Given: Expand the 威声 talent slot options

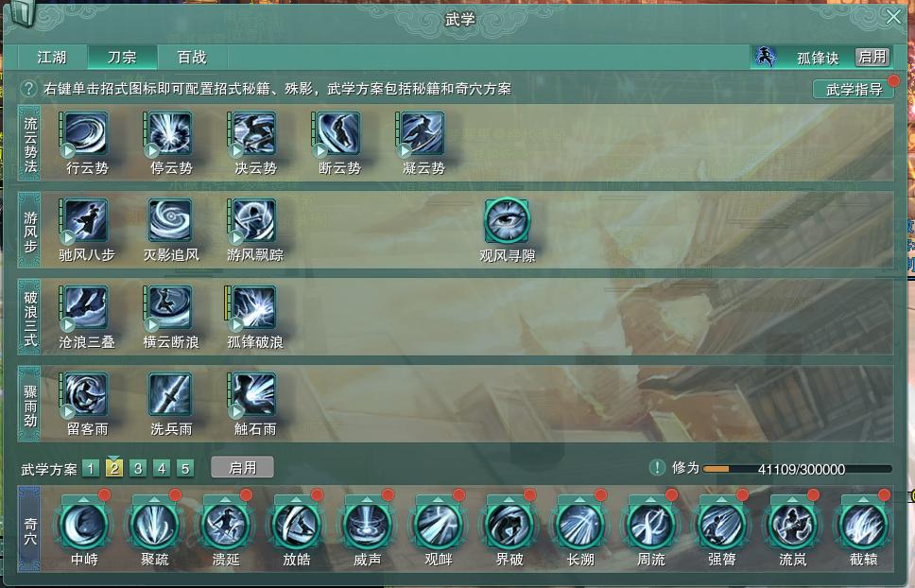Looking at the screenshot, I should pyautogui.click(x=367, y=499).
